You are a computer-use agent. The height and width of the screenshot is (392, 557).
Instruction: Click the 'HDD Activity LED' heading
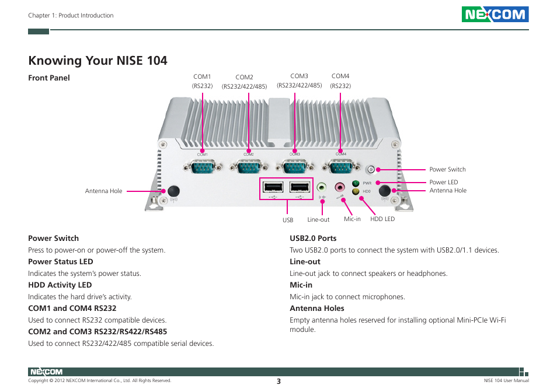60,285
